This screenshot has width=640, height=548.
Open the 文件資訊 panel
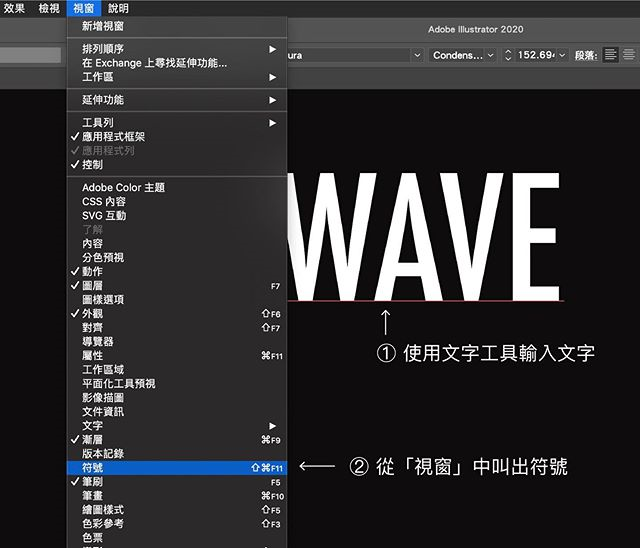[177, 411]
